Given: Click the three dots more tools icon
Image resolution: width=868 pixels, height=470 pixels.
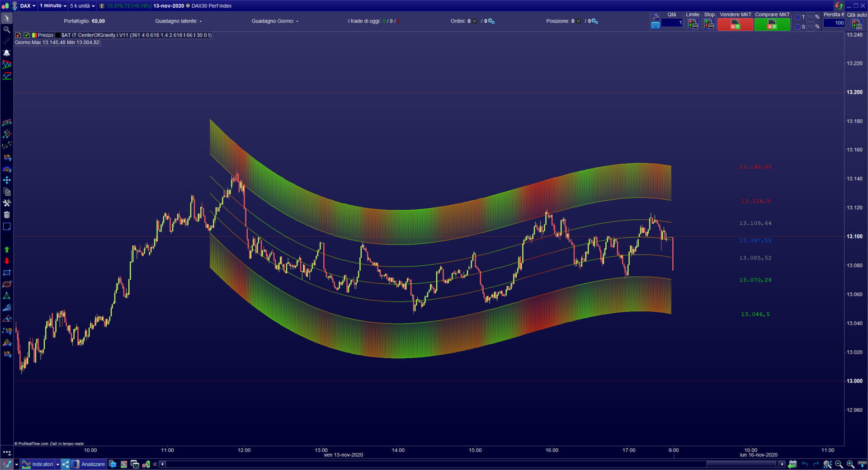Looking at the screenshot, I should point(7,452).
